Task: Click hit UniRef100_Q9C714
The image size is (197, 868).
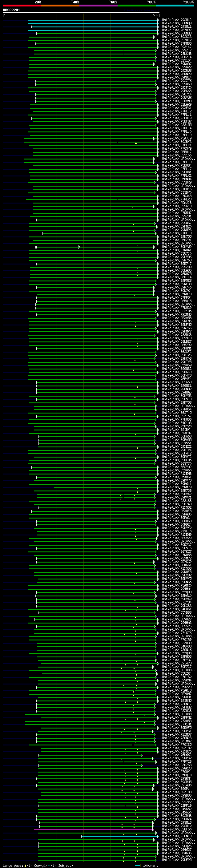Action: pos(176,94)
